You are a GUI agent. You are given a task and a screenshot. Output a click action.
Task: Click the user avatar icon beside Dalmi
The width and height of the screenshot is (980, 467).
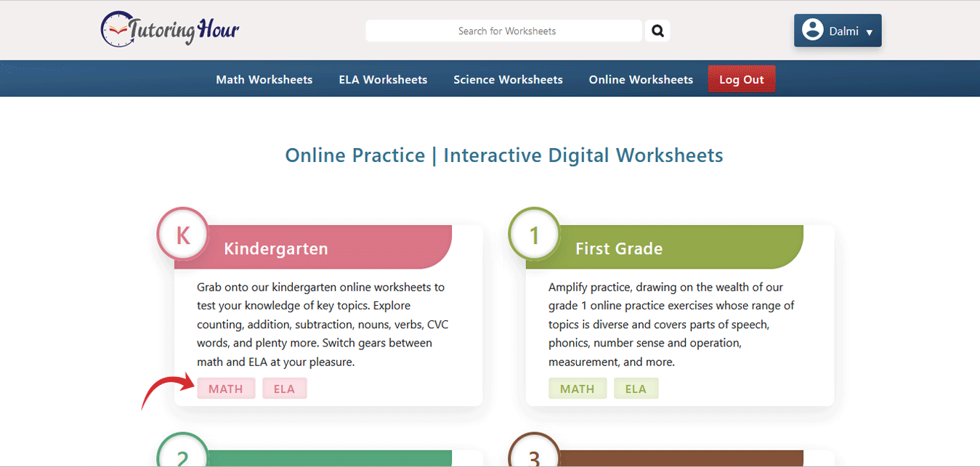click(x=812, y=31)
